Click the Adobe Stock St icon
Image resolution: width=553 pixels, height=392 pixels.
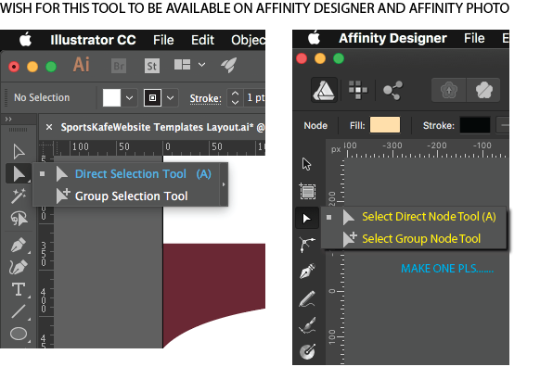pos(151,66)
